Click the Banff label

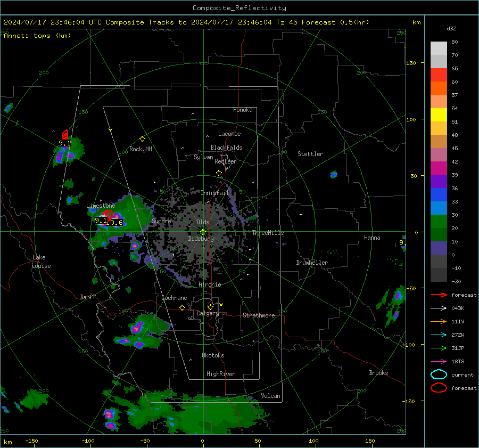[x=88, y=297]
